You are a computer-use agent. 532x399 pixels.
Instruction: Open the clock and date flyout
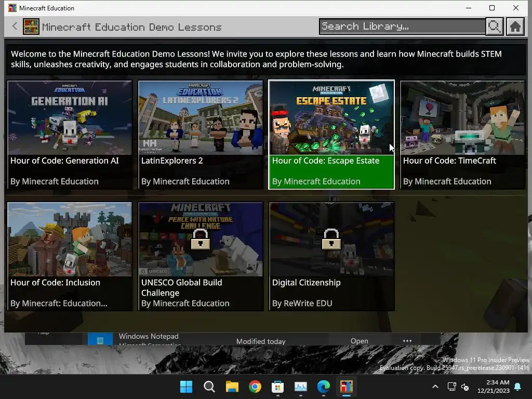coord(494,387)
